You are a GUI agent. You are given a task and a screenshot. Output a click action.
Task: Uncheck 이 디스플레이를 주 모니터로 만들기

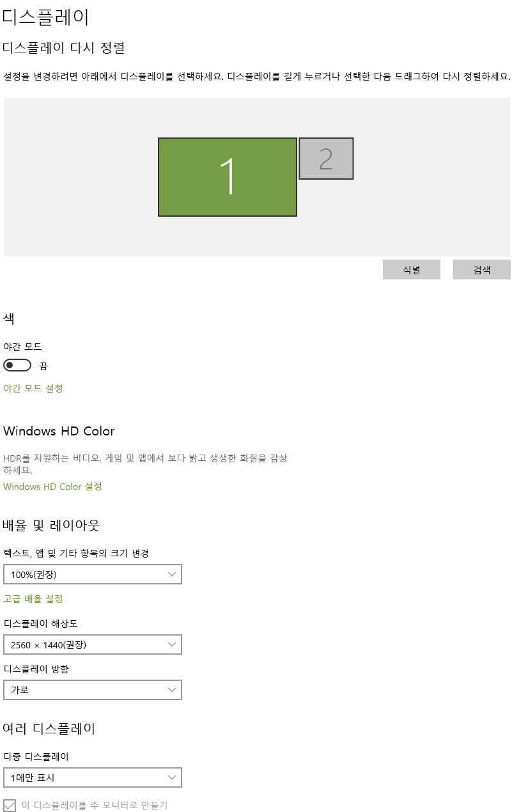pos(9,805)
